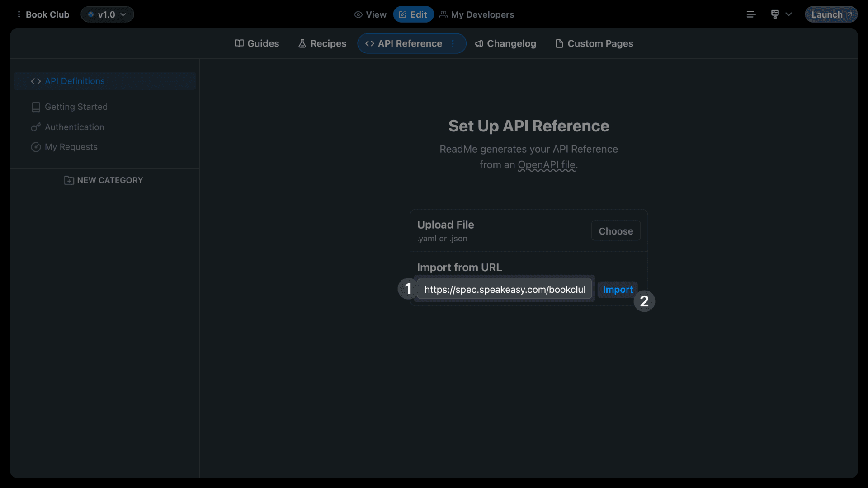Viewport: 868px width, 488px height.
Task: Click the lines menu icon in the top bar
Action: [x=751, y=14]
